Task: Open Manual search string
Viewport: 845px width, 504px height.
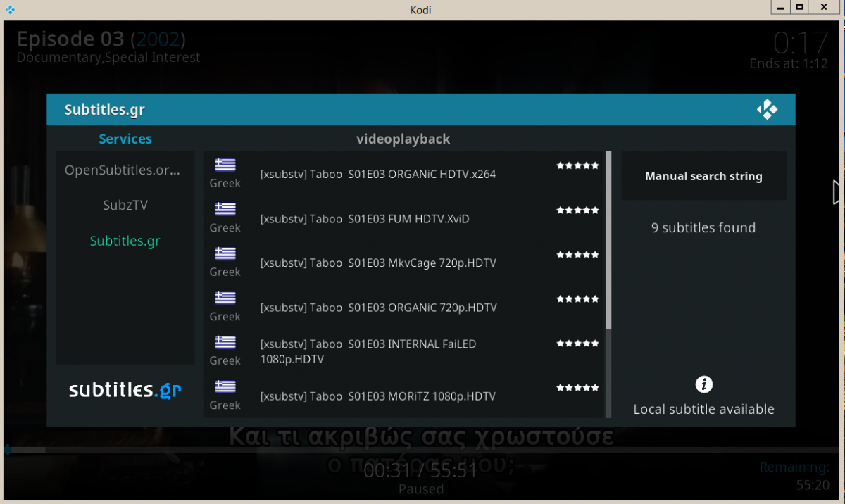Action: click(x=703, y=176)
